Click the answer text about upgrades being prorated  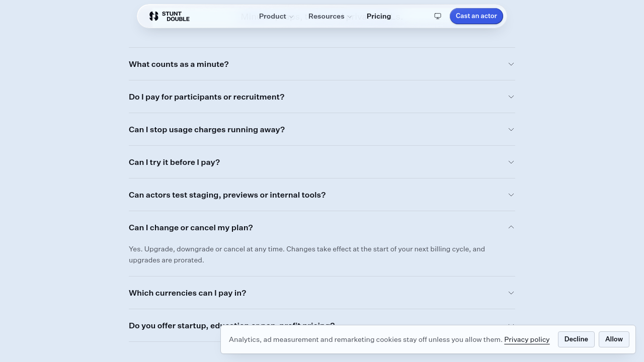point(307,254)
